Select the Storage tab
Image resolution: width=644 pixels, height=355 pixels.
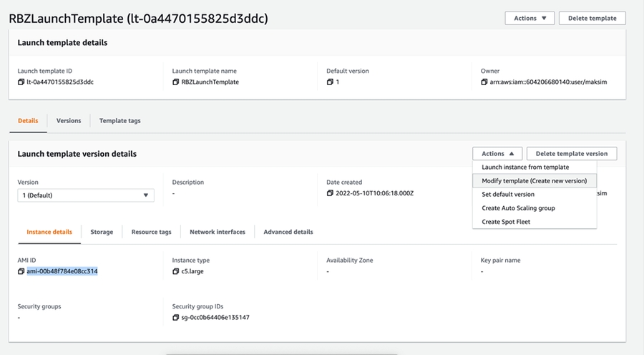pyautogui.click(x=102, y=232)
